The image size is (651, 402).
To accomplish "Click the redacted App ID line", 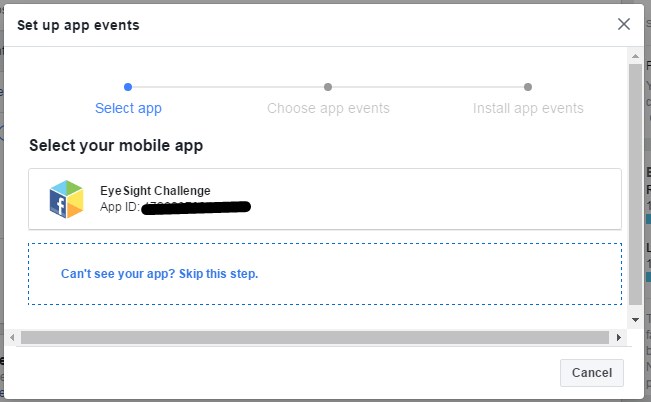I will [175, 206].
